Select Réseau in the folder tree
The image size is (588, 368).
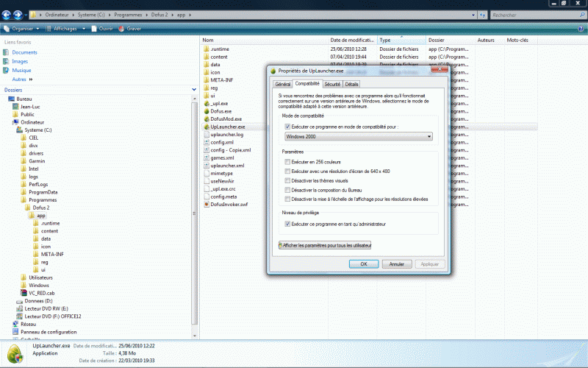coord(24,324)
